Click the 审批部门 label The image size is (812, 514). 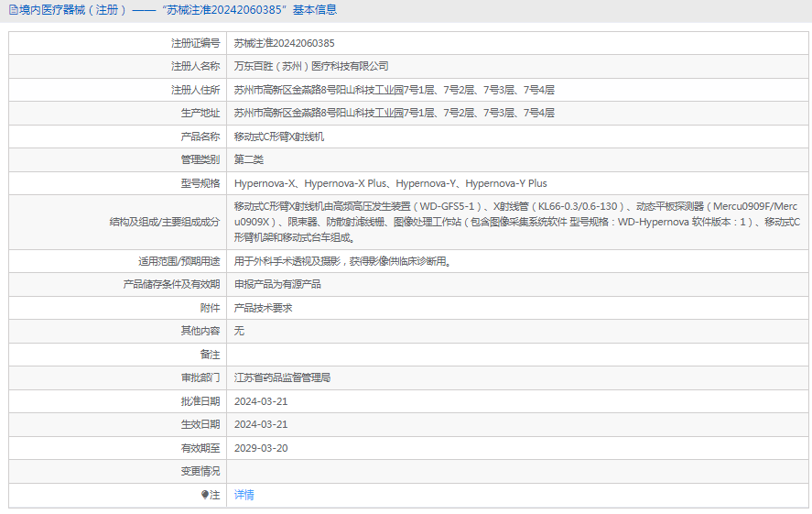coord(200,377)
